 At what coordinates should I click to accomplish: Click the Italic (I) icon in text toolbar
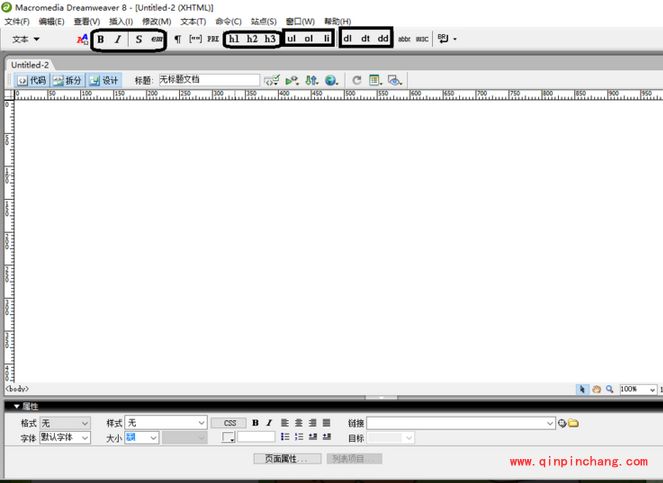click(x=118, y=39)
